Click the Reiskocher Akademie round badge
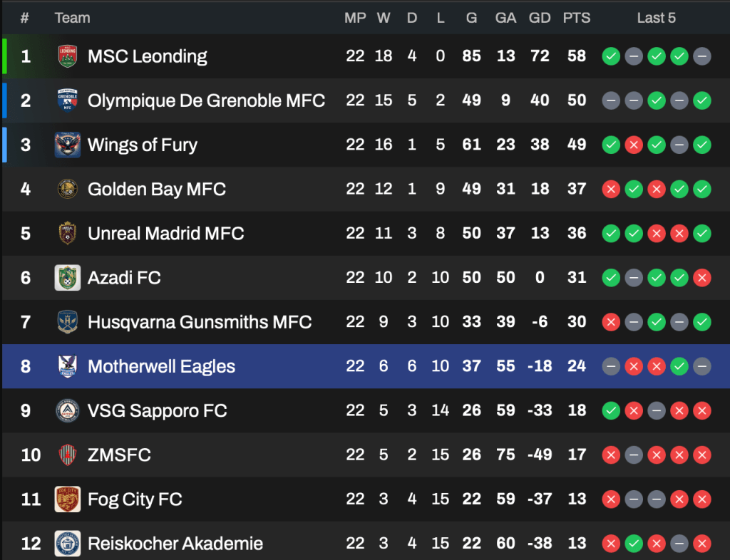This screenshot has width=730, height=560. coord(68,543)
